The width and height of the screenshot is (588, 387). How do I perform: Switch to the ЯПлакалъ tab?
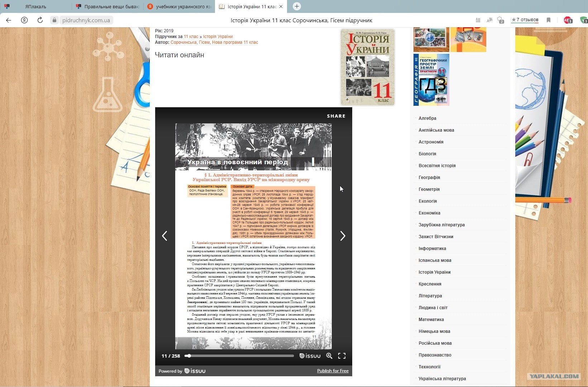[36, 6]
